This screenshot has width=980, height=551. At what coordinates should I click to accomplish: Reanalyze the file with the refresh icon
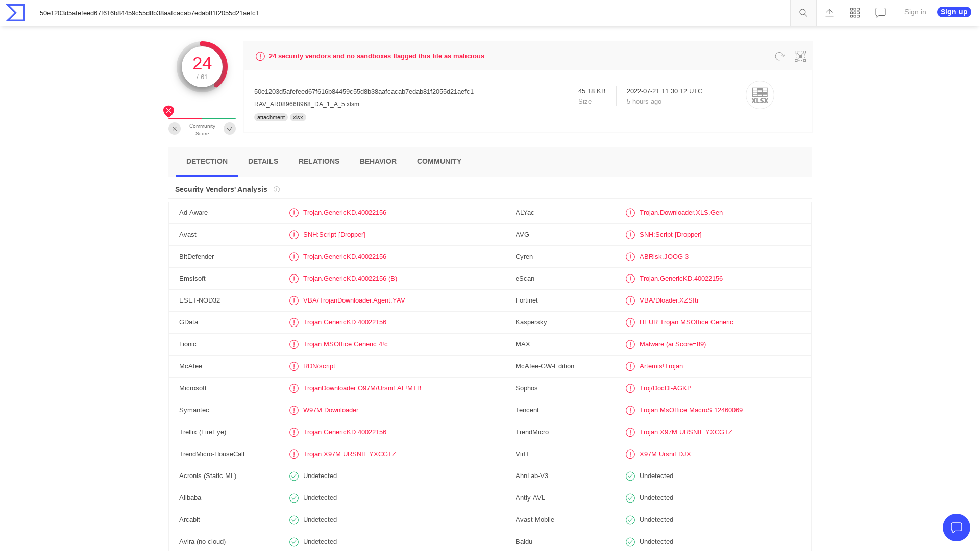point(779,56)
